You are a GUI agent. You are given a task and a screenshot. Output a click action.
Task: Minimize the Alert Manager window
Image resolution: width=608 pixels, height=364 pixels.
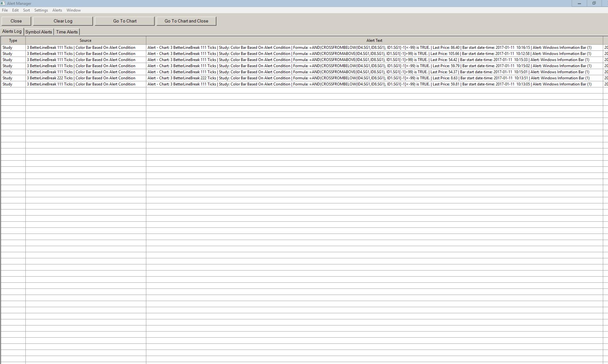click(579, 3)
